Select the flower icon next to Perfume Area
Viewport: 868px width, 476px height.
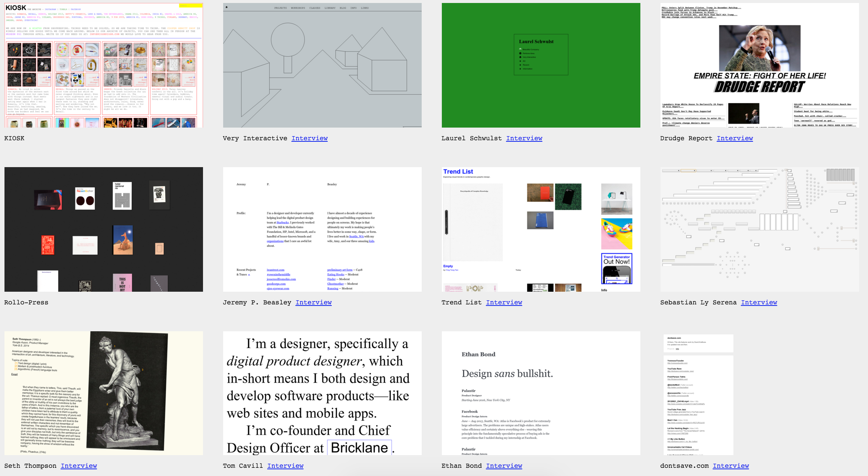click(x=520, y=53)
